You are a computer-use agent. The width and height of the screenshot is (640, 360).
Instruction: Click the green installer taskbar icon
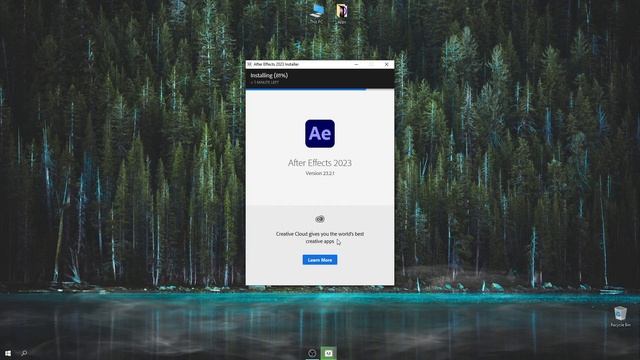[329, 353]
